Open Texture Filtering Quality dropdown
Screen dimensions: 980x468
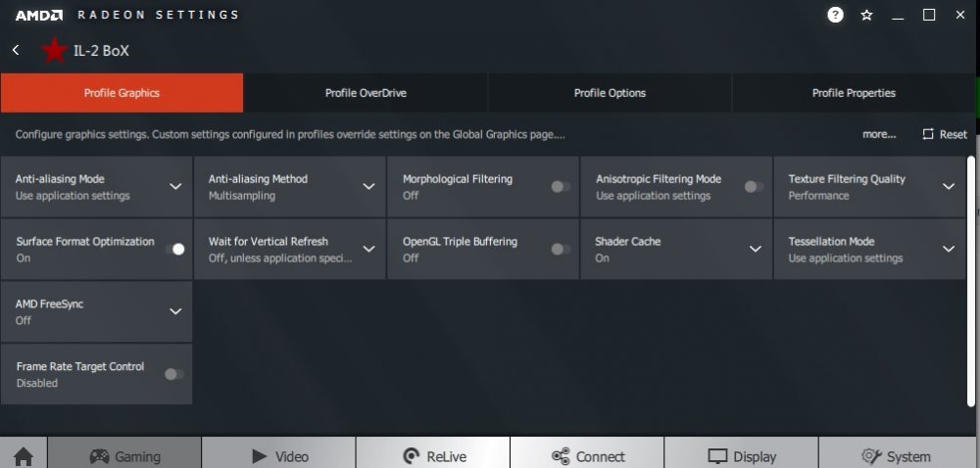[x=949, y=187]
